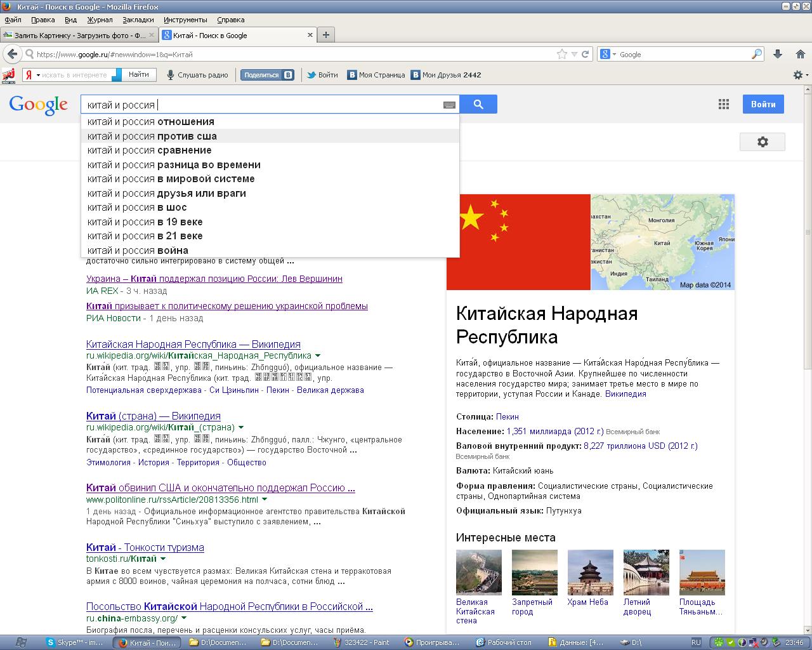Open toolbar settings gear at right
This screenshot has height=650, width=812.
pyautogui.click(x=798, y=75)
